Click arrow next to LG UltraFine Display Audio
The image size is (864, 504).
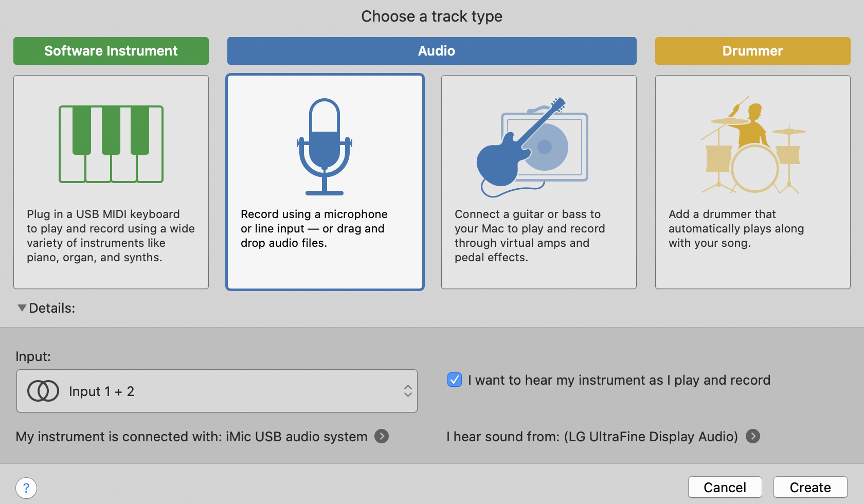[x=753, y=436]
